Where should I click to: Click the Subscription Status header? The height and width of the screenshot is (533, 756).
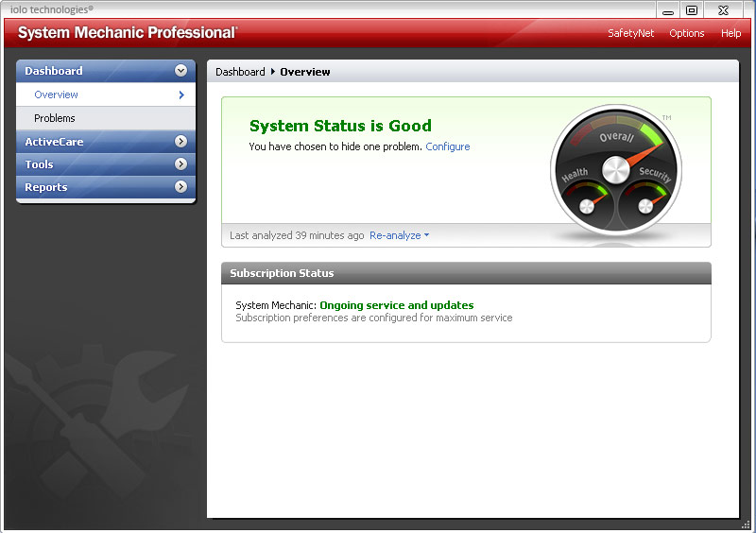click(x=466, y=273)
